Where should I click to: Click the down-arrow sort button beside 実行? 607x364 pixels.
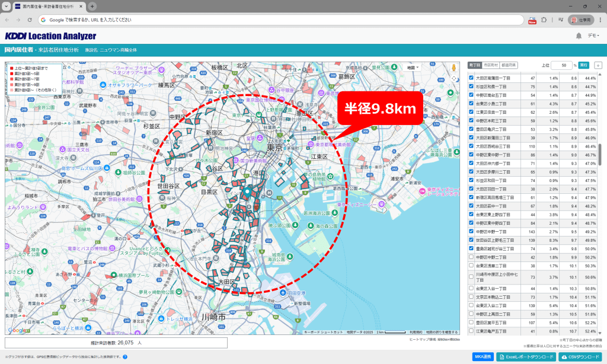[x=598, y=65]
